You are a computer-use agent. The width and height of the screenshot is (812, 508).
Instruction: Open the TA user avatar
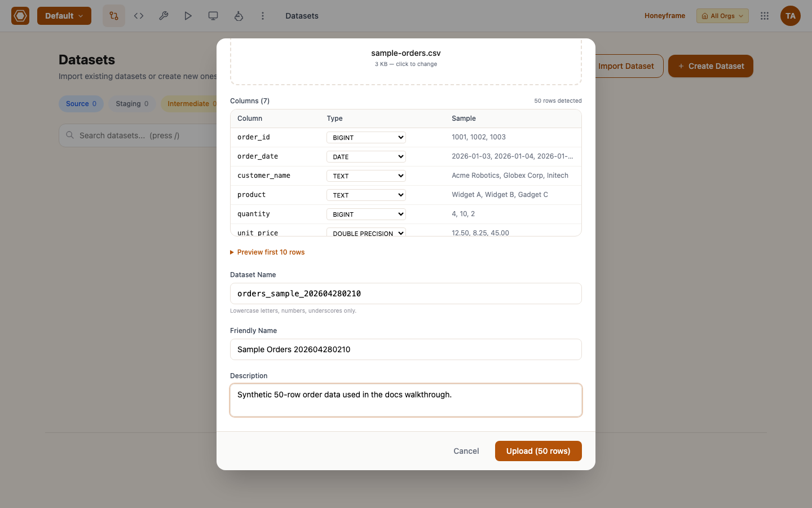pos(791,16)
